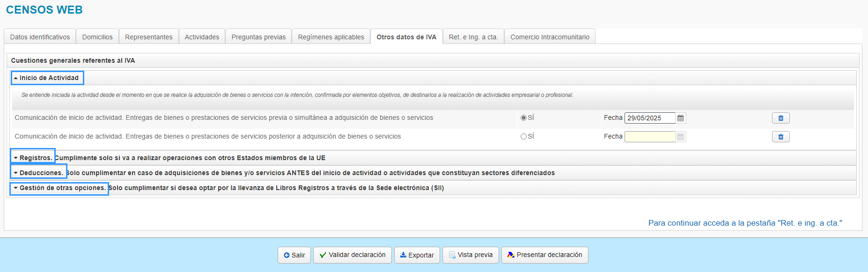The image size is (868, 272).
Task: Click the Fecha field showing 29/05/2025
Action: (x=649, y=118)
